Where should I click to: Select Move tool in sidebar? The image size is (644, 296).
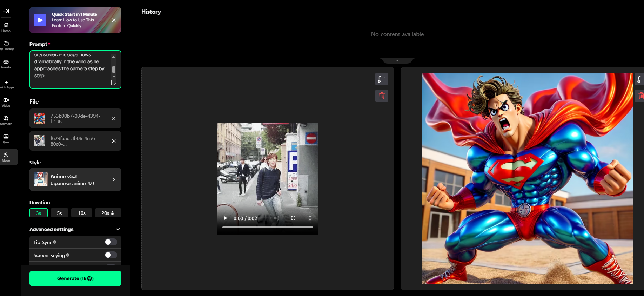(x=6, y=157)
